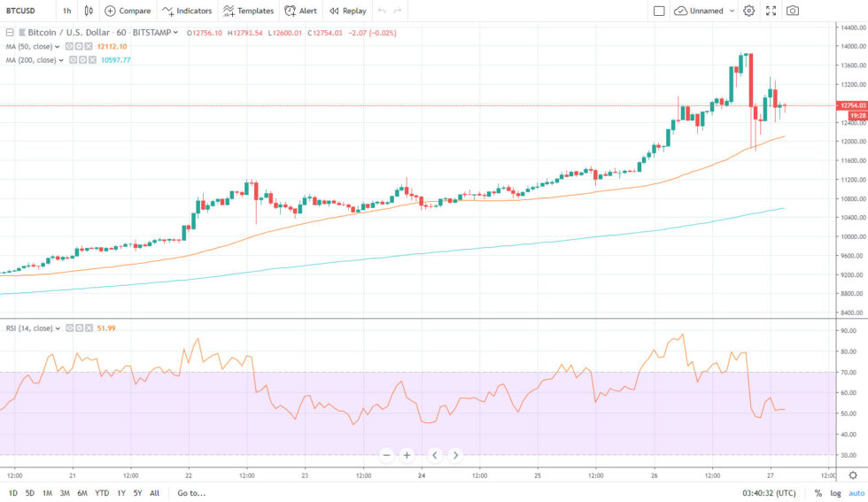Open the 1h interval selector
The height and width of the screenshot is (502, 868).
(x=67, y=11)
